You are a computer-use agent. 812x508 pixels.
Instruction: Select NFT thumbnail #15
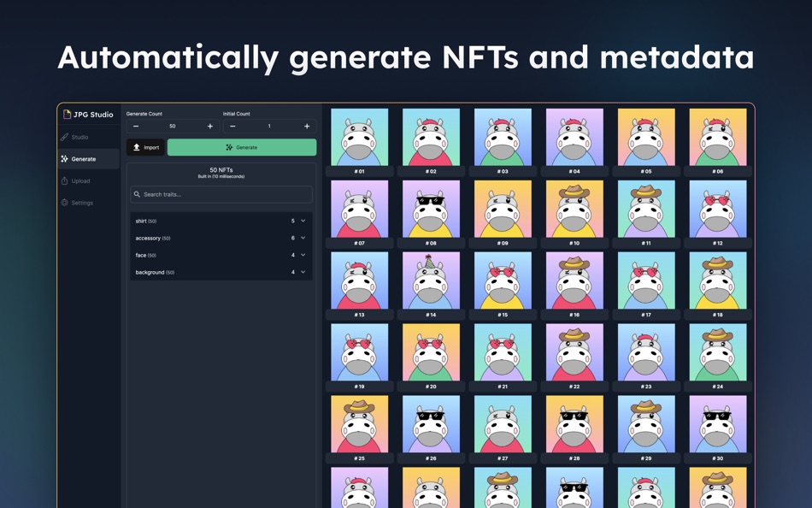(x=503, y=281)
